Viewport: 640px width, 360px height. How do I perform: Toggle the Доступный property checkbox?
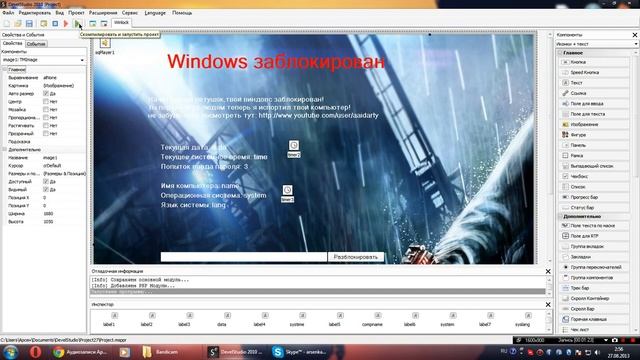pos(46,181)
